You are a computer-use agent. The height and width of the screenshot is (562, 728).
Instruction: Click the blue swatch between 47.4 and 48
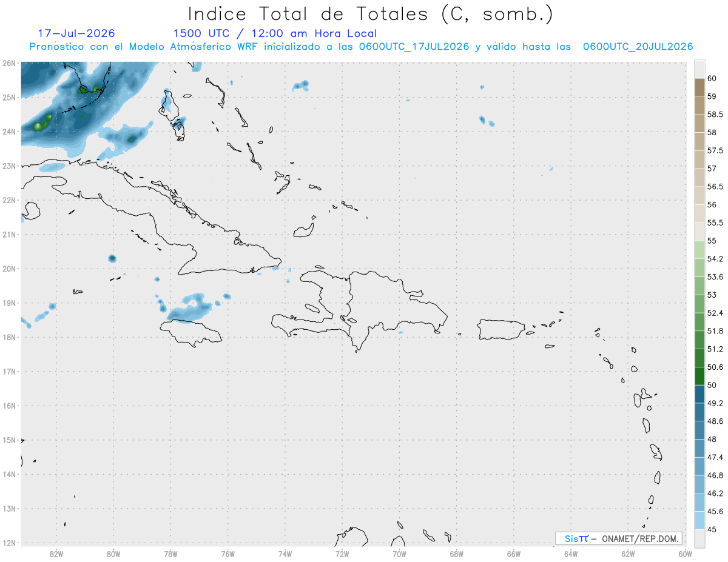699,448
